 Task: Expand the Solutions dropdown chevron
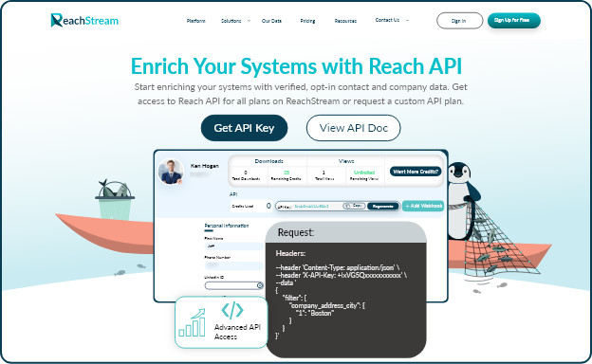tap(249, 21)
